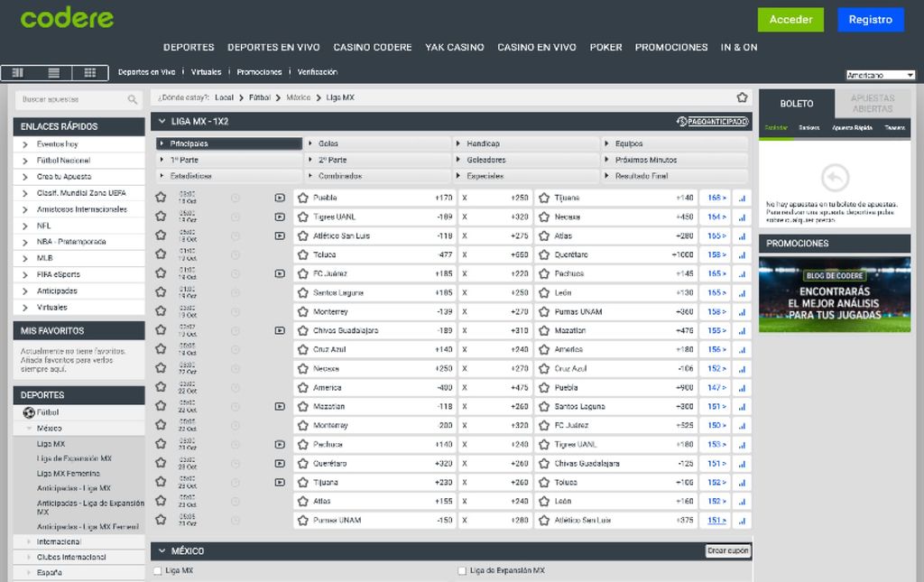The height and width of the screenshot is (582, 924).
Task: Click the Fútbol soccer ball icon
Action: 29,412
